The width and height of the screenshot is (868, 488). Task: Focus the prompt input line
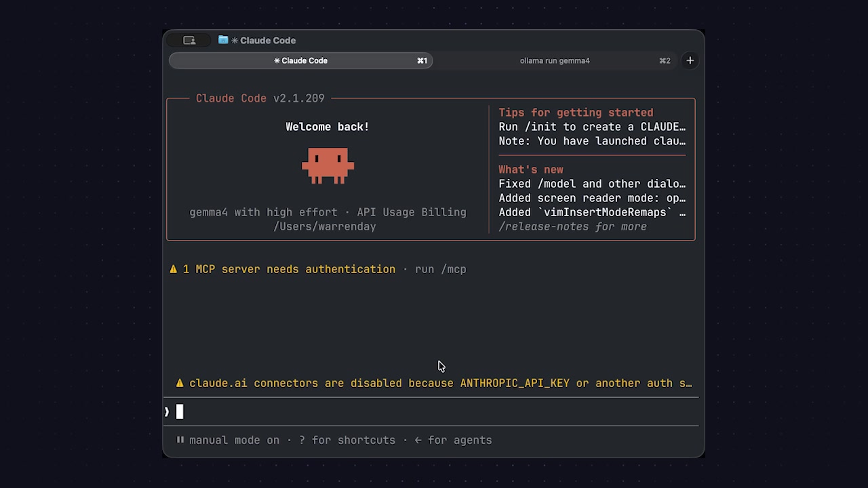pyautogui.click(x=431, y=411)
